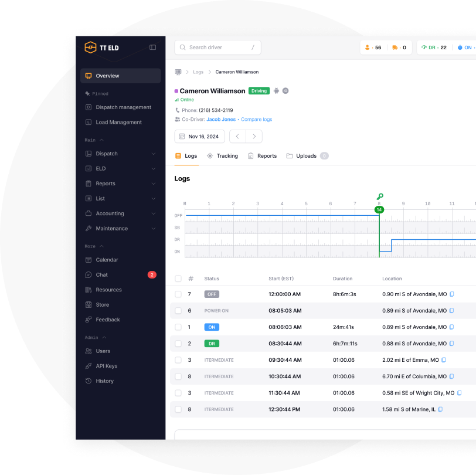Toggle the select-all checkbox in table header
This screenshot has height=475, width=476.
click(178, 279)
